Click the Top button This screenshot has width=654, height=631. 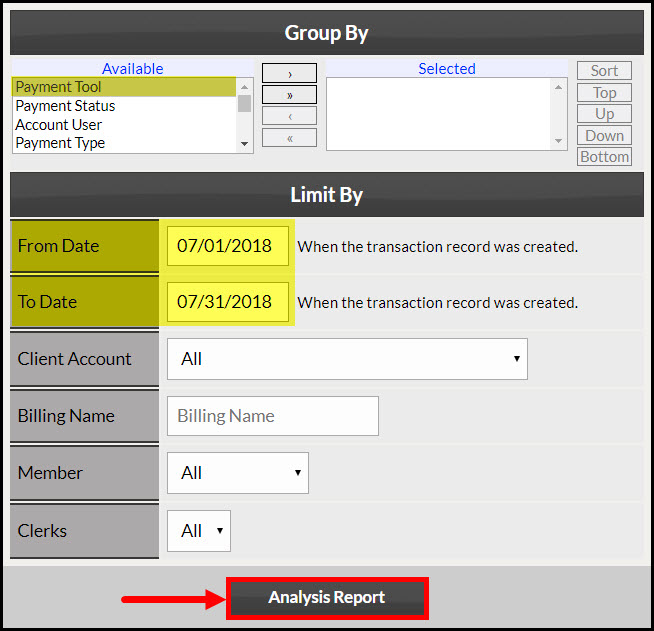(x=604, y=93)
